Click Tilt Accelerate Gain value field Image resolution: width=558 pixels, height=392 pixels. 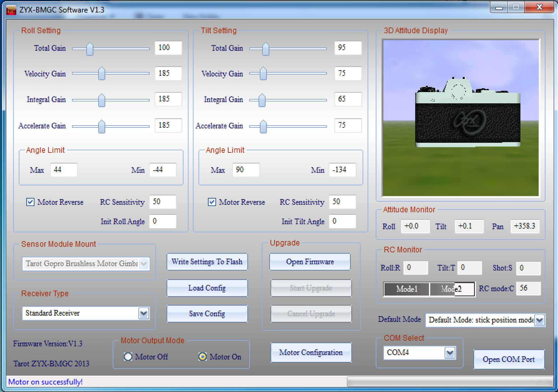point(348,126)
